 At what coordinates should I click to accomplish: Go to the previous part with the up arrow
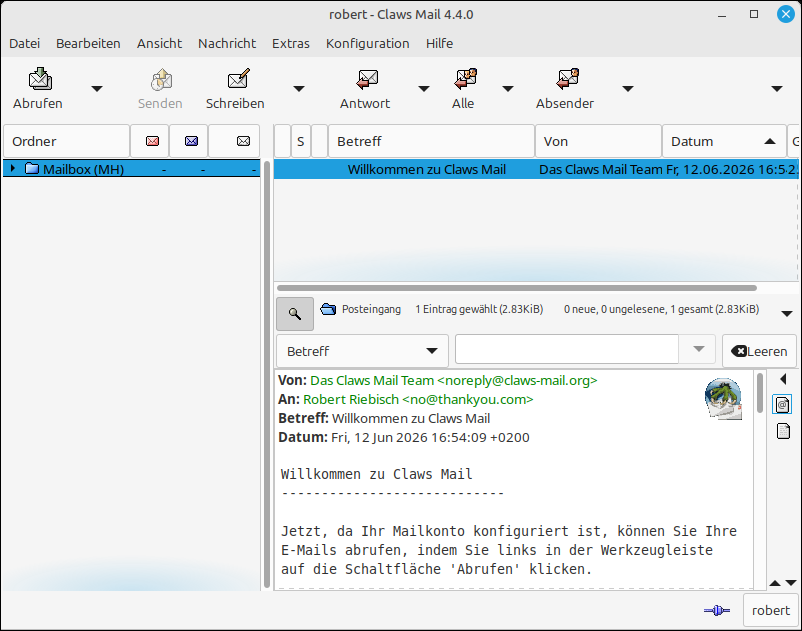[x=775, y=583]
